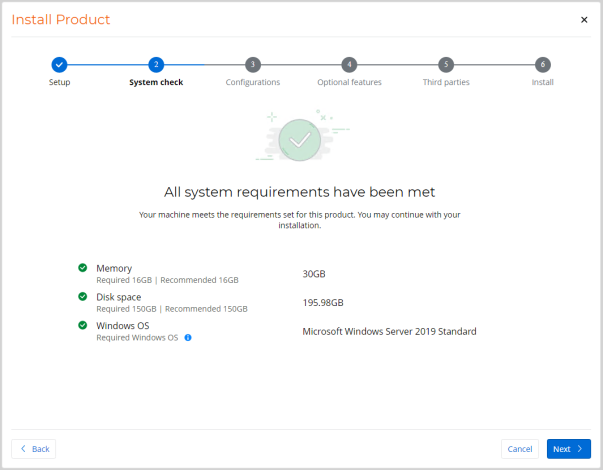Click the Install step label

(x=542, y=82)
